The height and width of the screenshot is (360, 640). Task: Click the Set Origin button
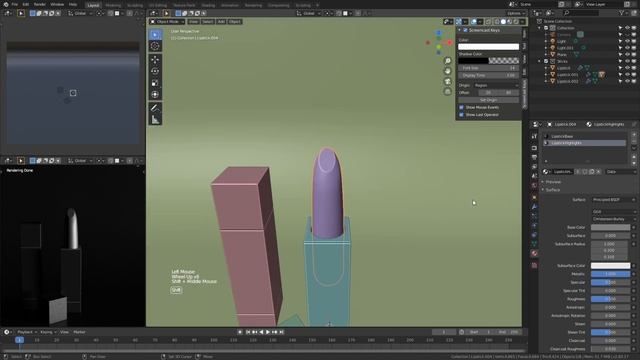[489, 100]
